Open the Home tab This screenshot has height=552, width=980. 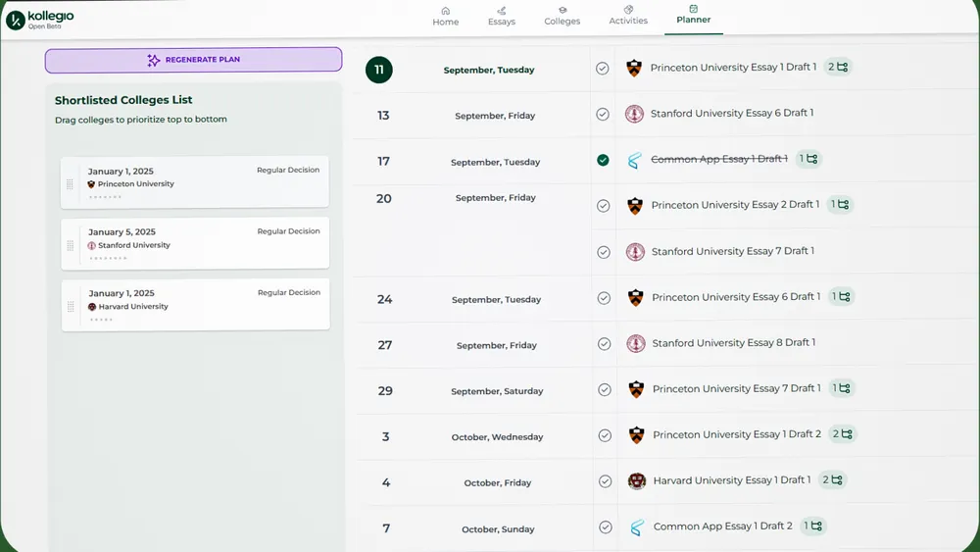pyautogui.click(x=446, y=17)
